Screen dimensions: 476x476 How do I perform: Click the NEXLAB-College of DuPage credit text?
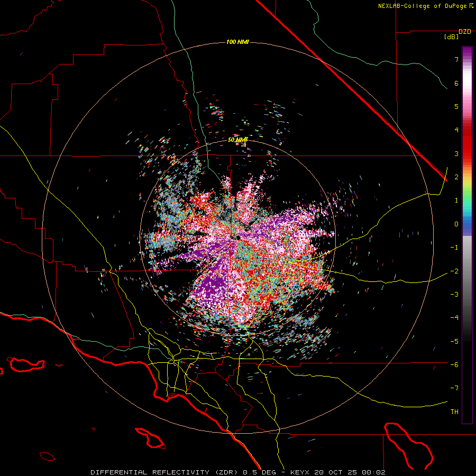click(x=425, y=6)
